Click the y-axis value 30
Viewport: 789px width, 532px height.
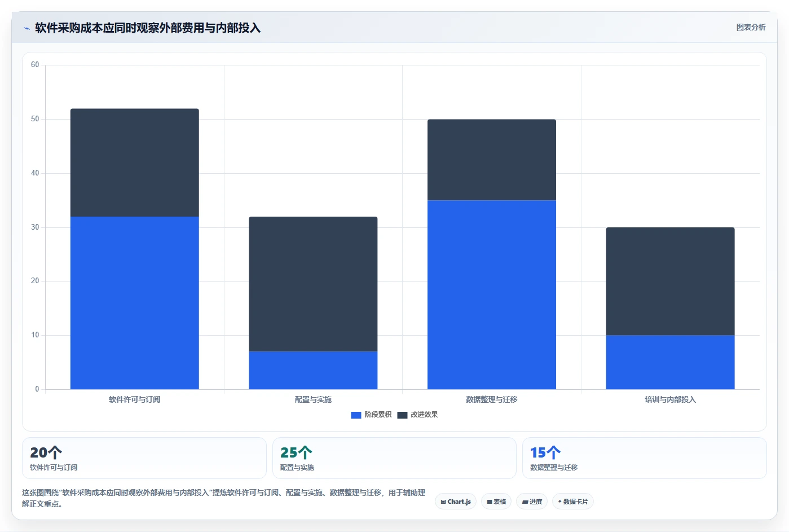click(35, 227)
